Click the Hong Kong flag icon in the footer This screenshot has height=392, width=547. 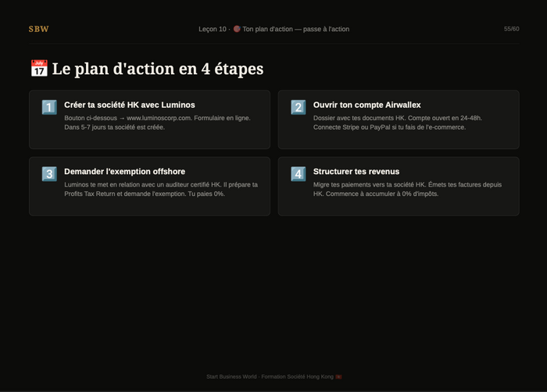338,376
